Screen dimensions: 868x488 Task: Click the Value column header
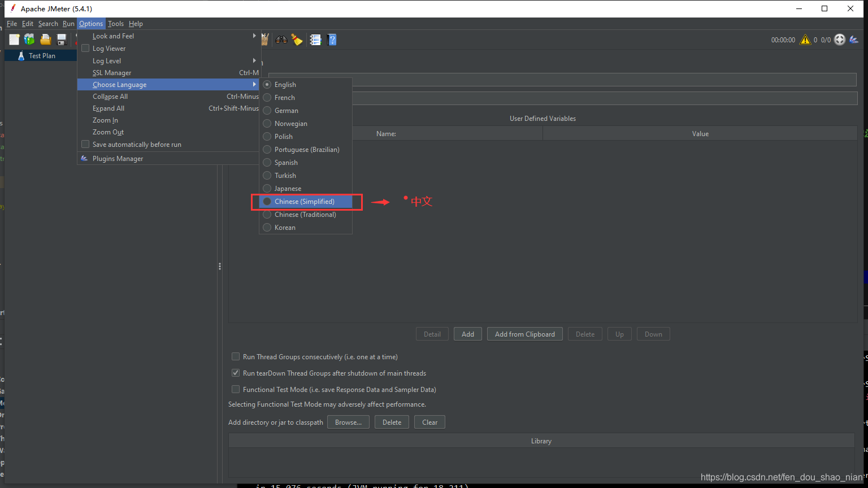pyautogui.click(x=700, y=134)
